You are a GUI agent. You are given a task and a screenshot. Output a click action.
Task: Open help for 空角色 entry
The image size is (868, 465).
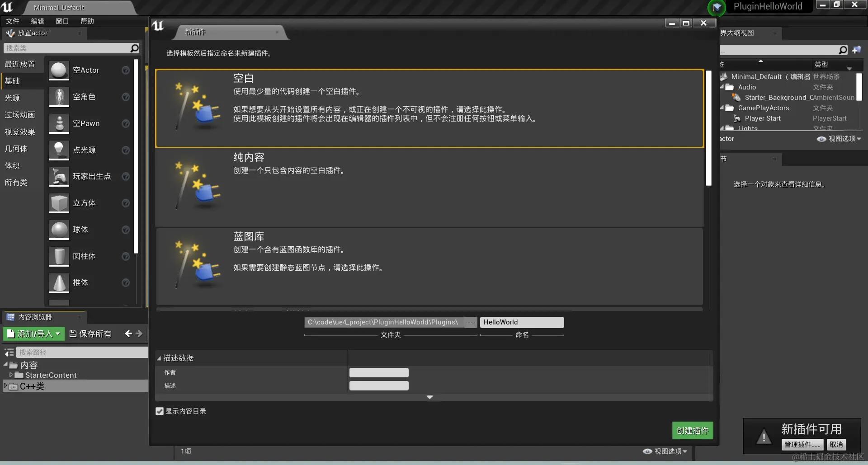coord(126,97)
